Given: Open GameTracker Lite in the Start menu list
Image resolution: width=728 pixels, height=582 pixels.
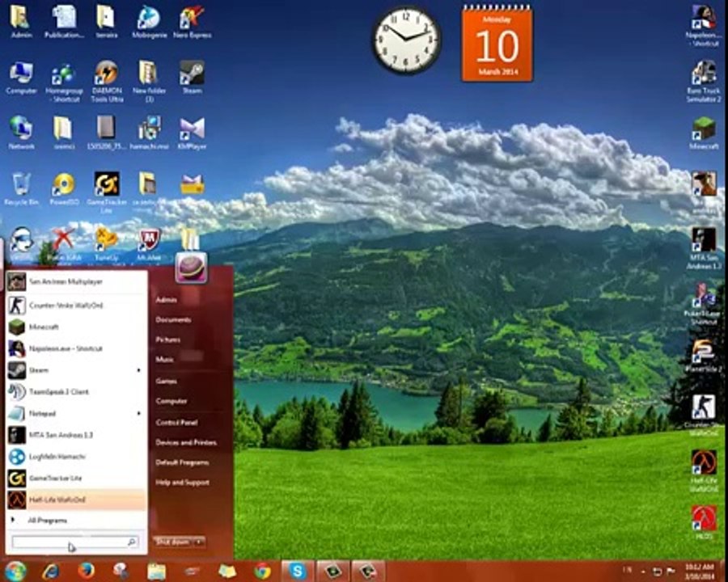Looking at the screenshot, I should (77, 478).
